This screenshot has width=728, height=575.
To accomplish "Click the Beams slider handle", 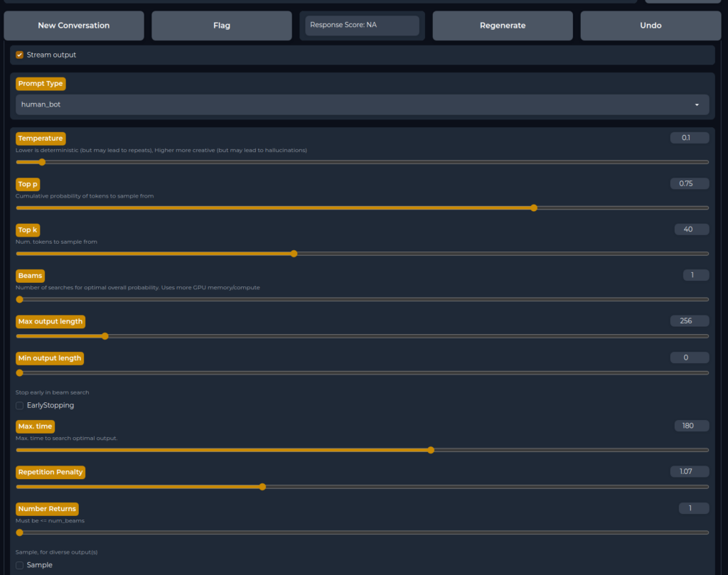I will click(x=18, y=299).
